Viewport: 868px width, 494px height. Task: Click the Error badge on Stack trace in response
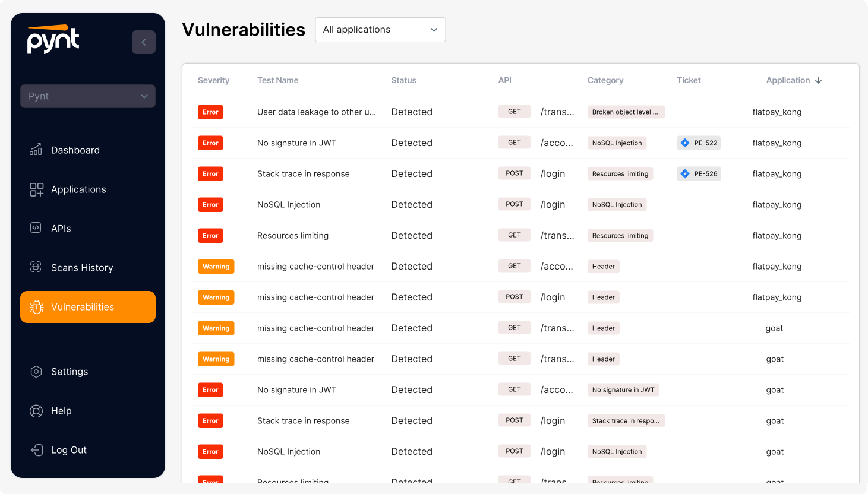[210, 173]
